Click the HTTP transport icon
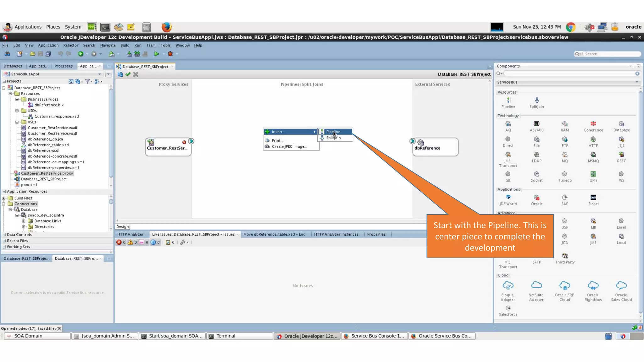Viewport: 644px width, 362px height. point(593,139)
